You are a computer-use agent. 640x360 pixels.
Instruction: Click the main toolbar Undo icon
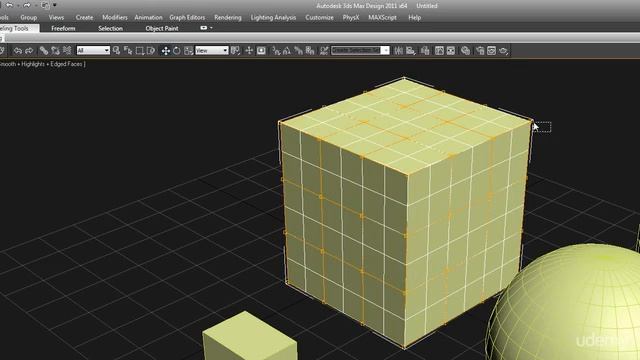[18, 51]
